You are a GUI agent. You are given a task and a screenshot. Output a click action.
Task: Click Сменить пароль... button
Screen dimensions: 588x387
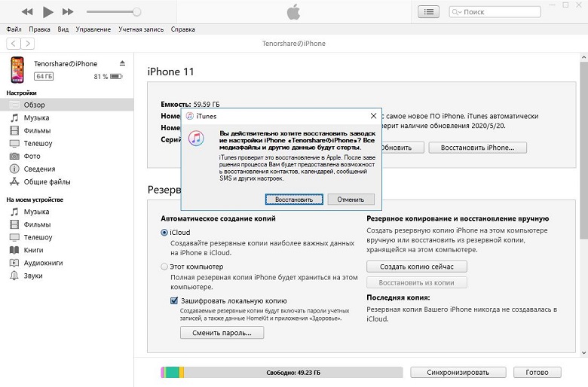222,333
